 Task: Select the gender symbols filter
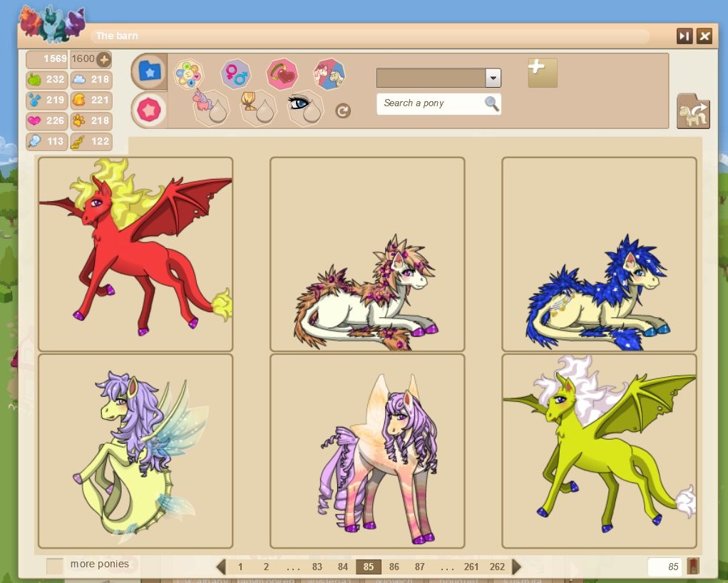click(x=235, y=73)
